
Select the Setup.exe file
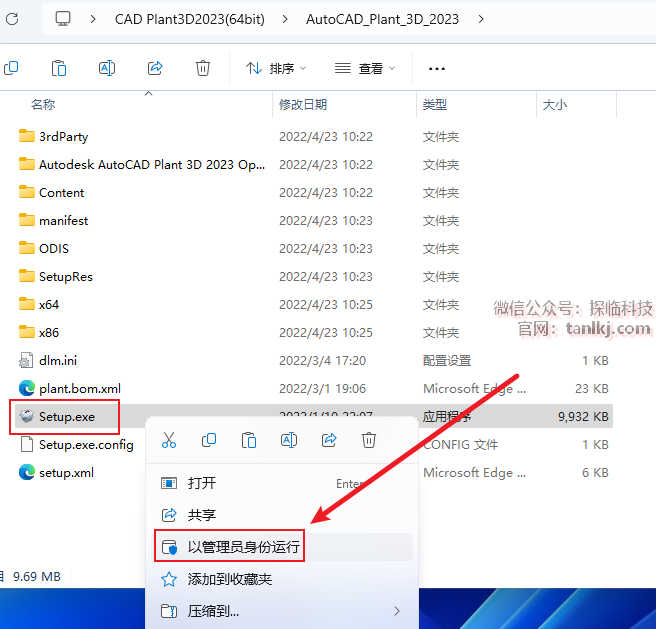(67, 417)
